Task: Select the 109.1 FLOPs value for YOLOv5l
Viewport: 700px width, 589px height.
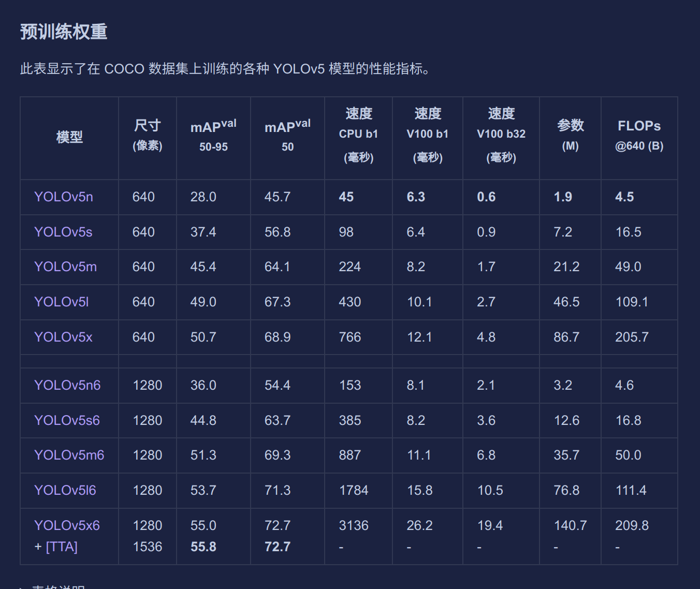Action: [632, 302]
